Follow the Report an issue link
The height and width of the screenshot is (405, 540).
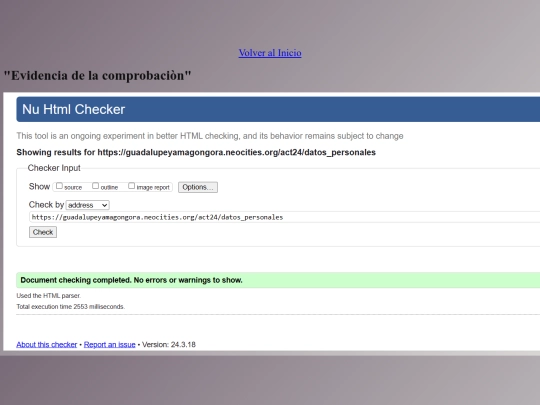[110, 344]
